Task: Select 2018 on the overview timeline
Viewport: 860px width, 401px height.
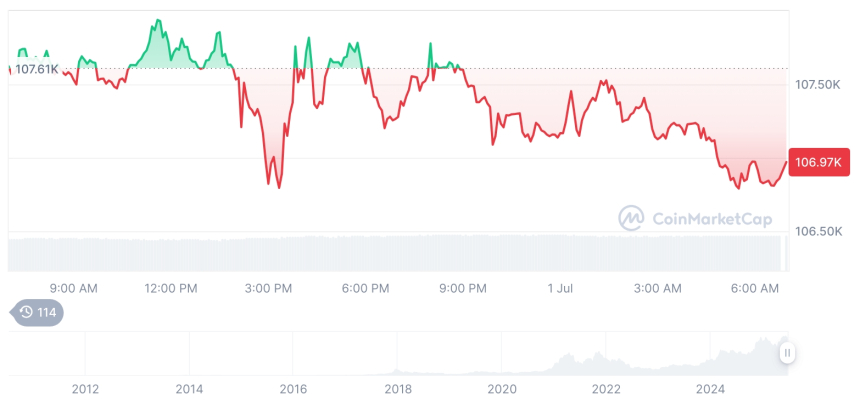Action: pos(398,389)
